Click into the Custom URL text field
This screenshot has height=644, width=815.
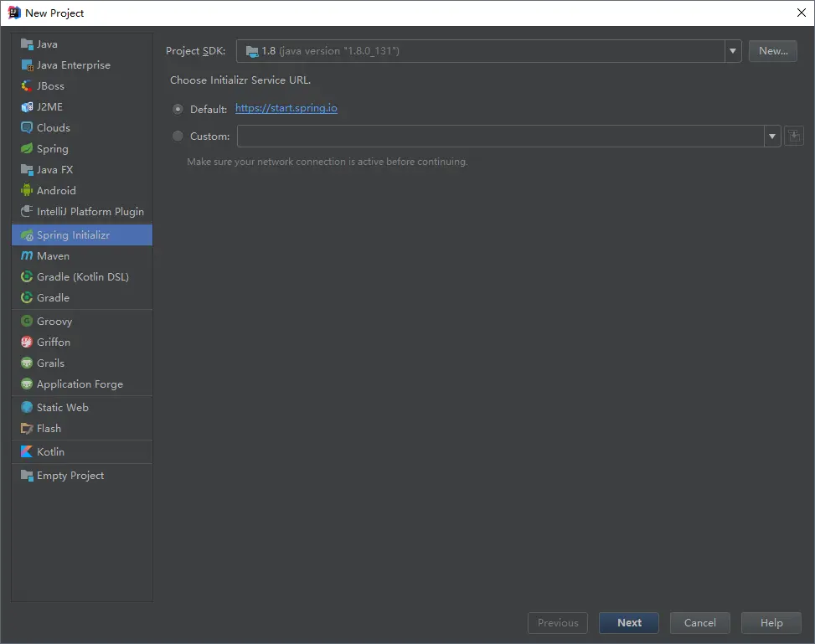coord(500,136)
